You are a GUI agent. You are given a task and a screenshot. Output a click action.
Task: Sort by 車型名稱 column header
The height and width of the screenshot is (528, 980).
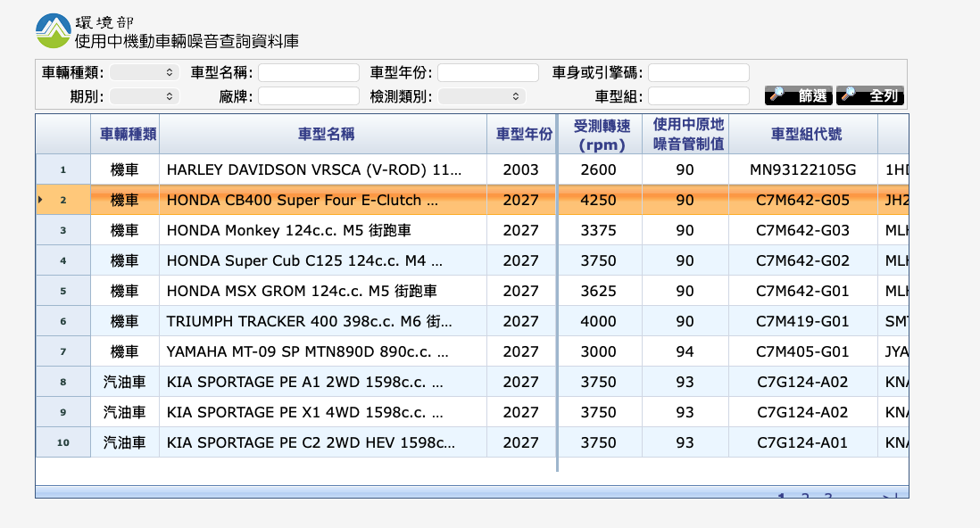tap(323, 135)
